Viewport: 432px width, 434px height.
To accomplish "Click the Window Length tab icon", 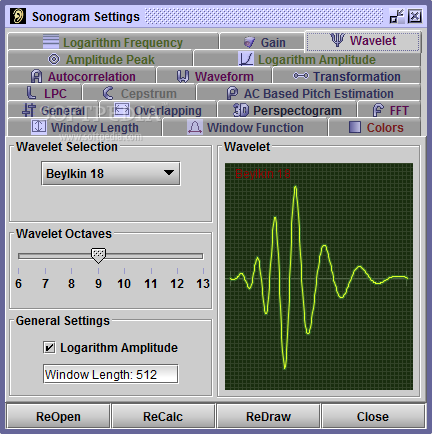I will [39, 127].
